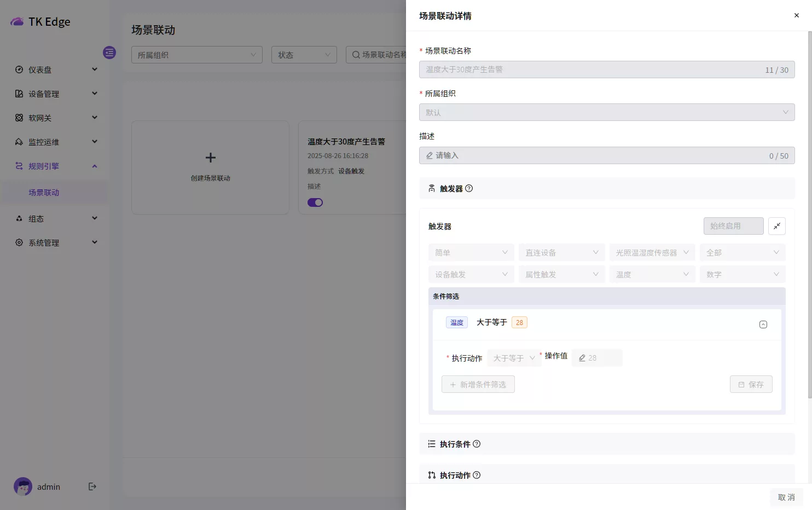The width and height of the screenshot is (812, 510).
Task: Click the pencil edit icon in the description field
Action: 429,155
